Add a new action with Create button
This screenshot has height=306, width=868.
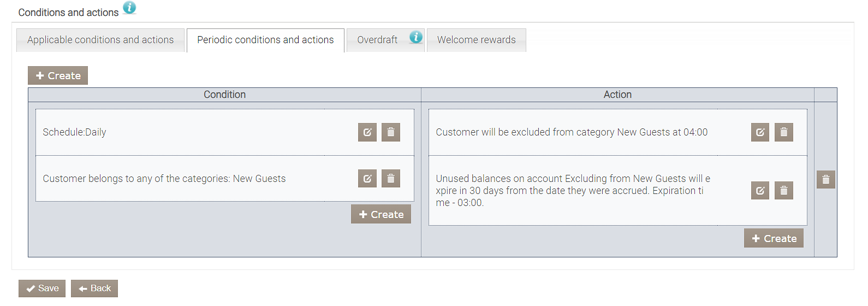point(774,239)
